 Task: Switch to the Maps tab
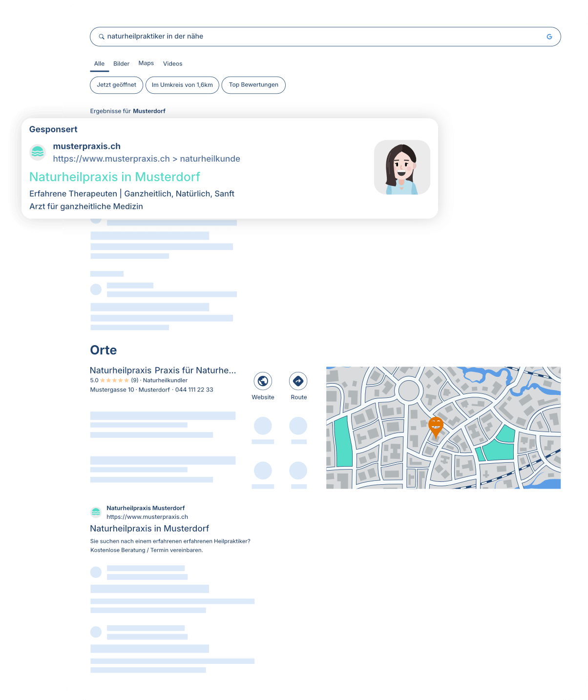(146, 63)
